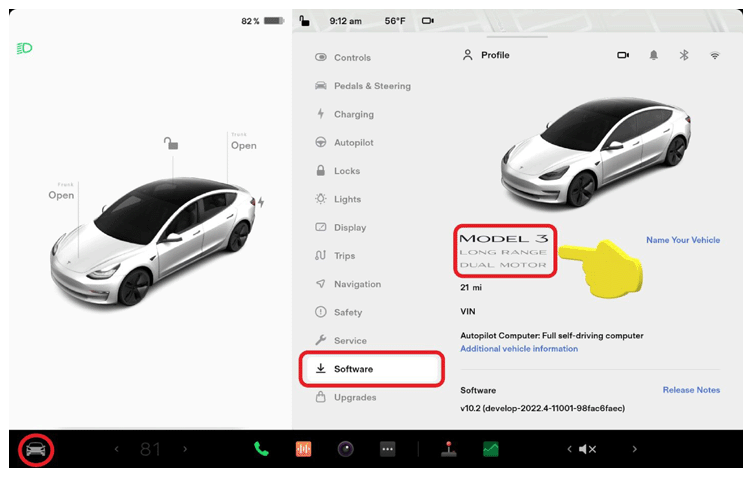
Task: Open Charging settings
Action: pos(344,114)
